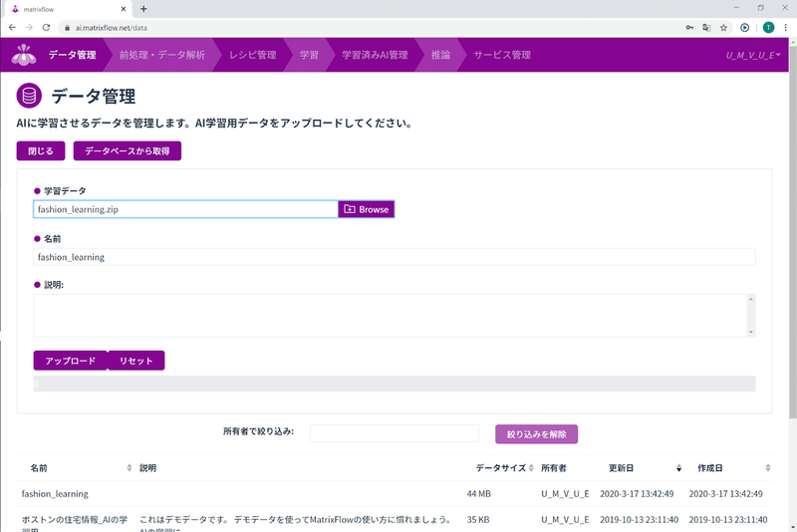Click the 絞り込みを解除 button
Viewport: 797px width, 532px height.
pos(536,434)
